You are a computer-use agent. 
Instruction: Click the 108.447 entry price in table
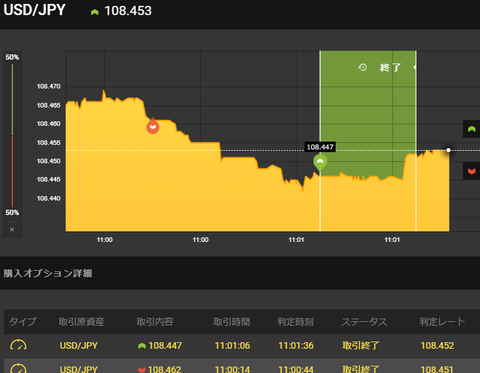(165, 346)
